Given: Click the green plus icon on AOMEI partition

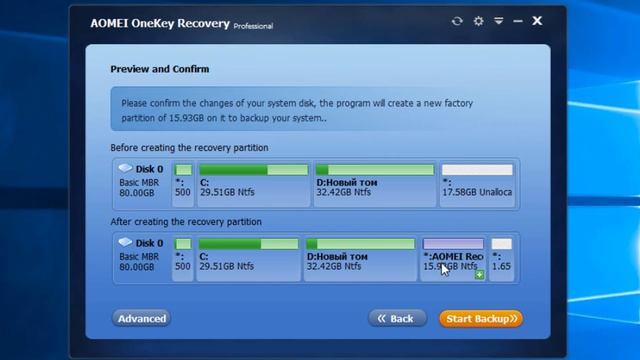Looking at the screenshot, I should coord(480,275).
